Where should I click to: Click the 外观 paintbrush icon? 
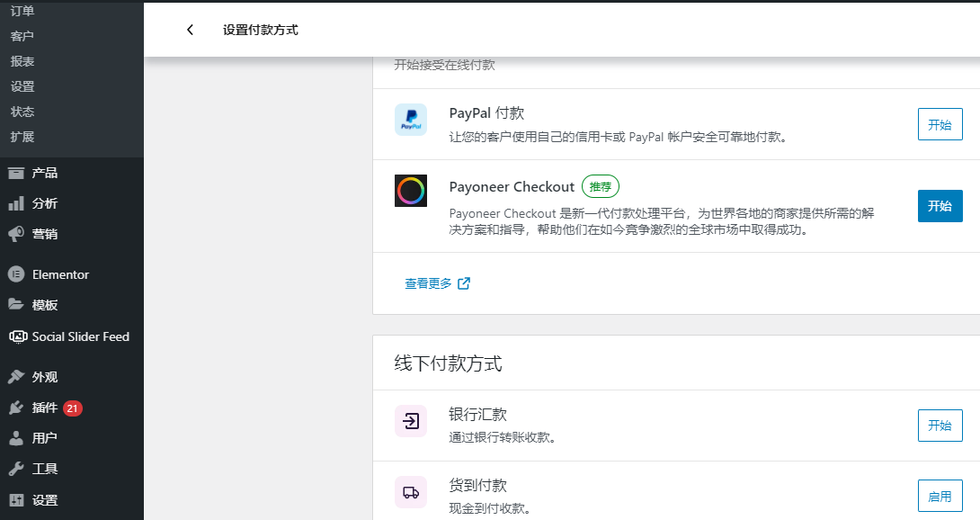[x=16, y=377]
